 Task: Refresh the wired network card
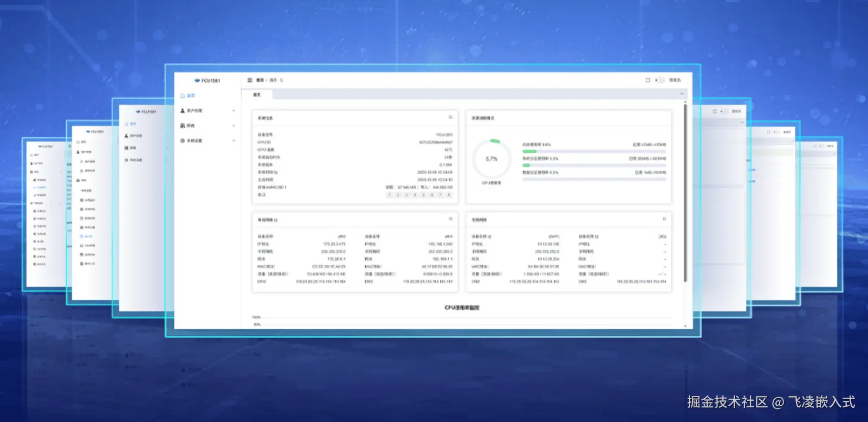450,219
